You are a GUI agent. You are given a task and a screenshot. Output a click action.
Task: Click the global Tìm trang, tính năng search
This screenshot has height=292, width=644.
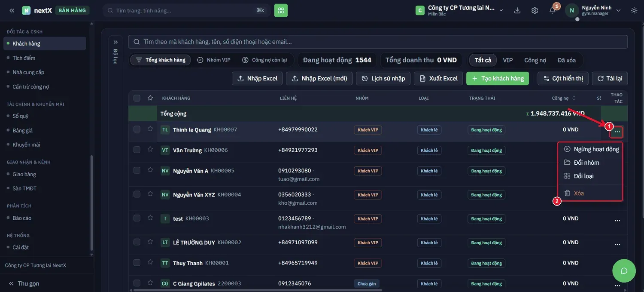pyautogui.click(x=186, y=10)
